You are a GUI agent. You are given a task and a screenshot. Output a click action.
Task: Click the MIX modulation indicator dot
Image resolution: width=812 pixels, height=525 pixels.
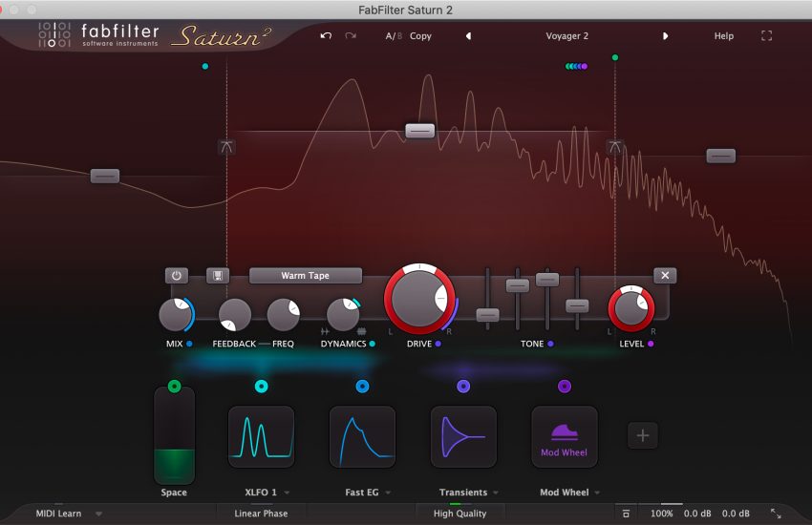[x=189, y=344]
